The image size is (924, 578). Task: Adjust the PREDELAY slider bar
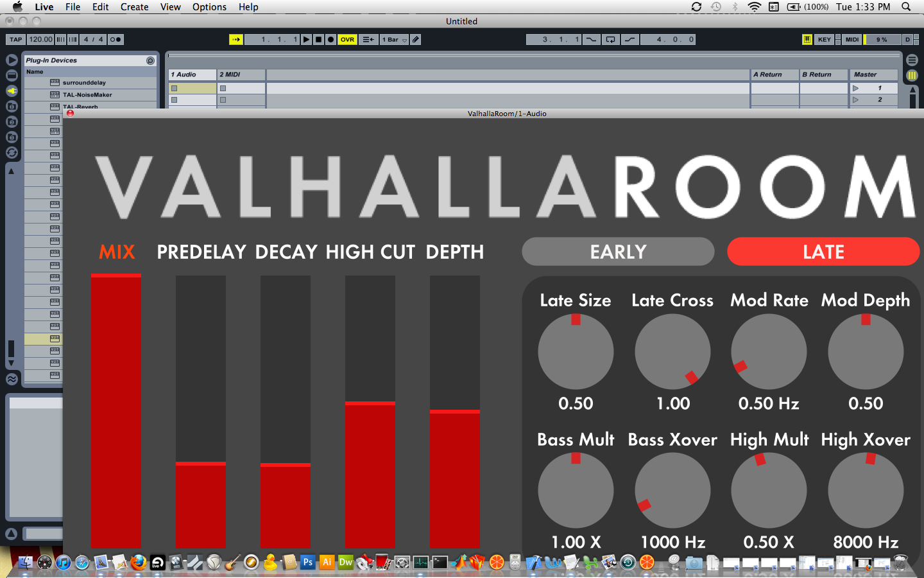(x=200, y=411)
